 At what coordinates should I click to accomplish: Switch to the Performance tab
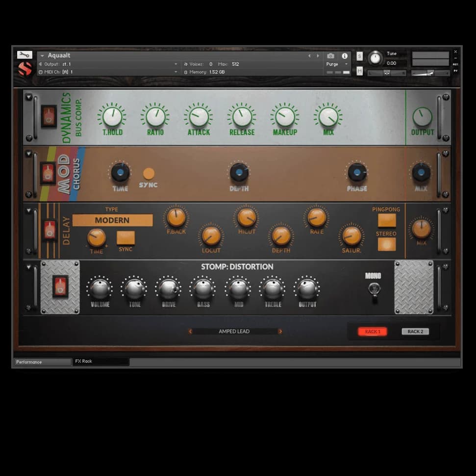coord(42,362)
